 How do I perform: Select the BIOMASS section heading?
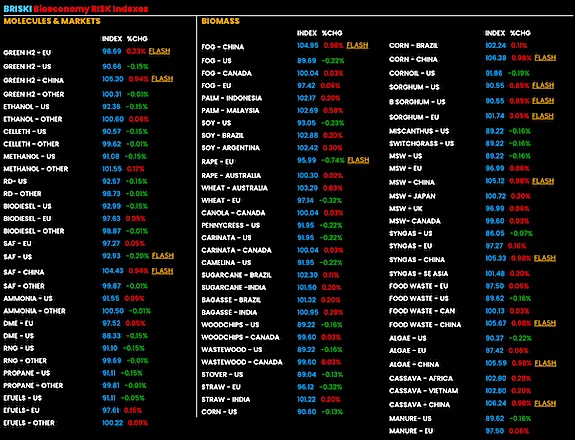[x=220, y=21]
